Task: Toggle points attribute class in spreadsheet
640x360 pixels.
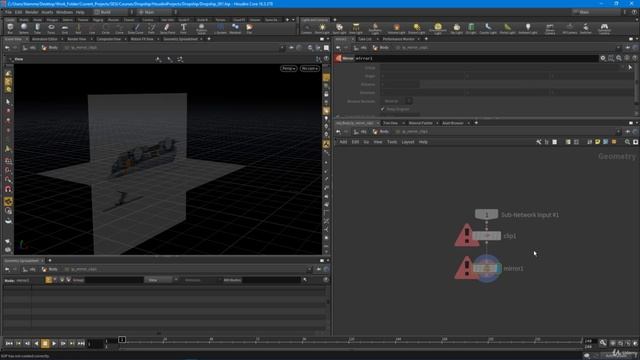Action: [x=49, y=280]
